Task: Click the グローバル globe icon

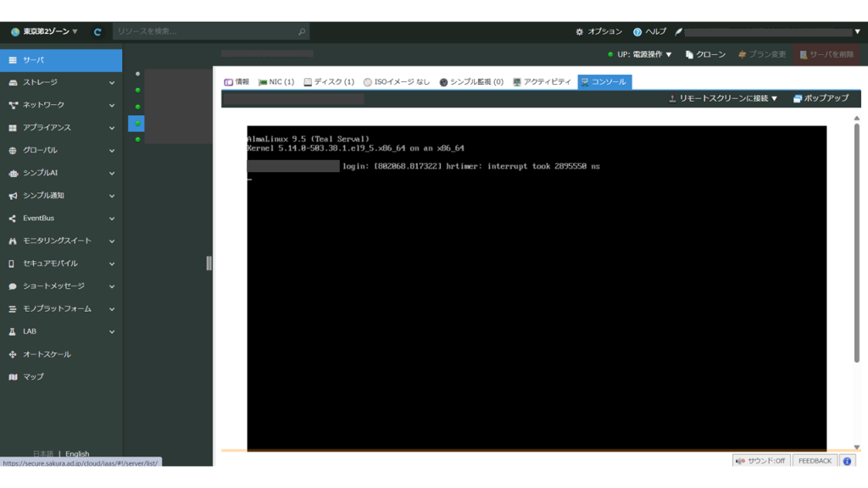Action: (13, 151)
